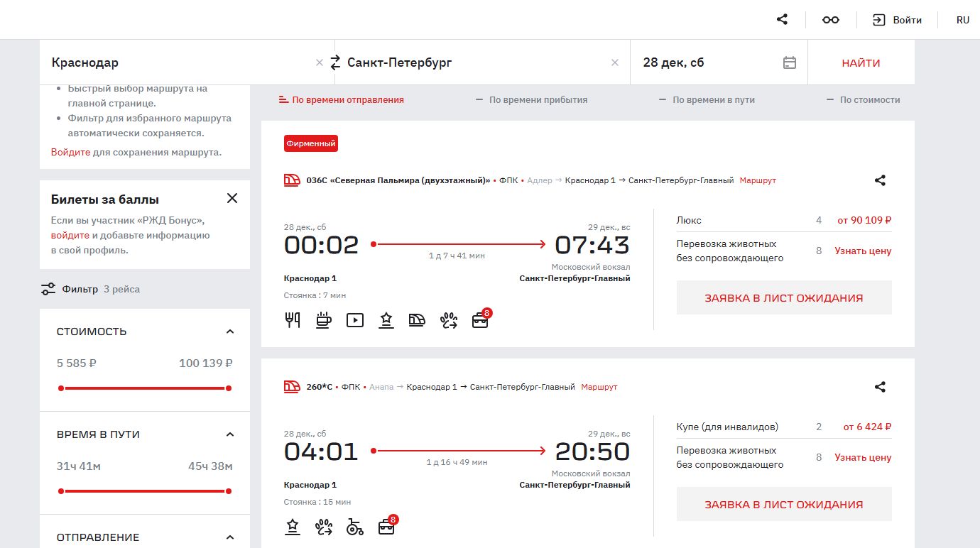Open the calendar date picker icon
The width and height of the screenshot is (980, 548).
point(789,62)
